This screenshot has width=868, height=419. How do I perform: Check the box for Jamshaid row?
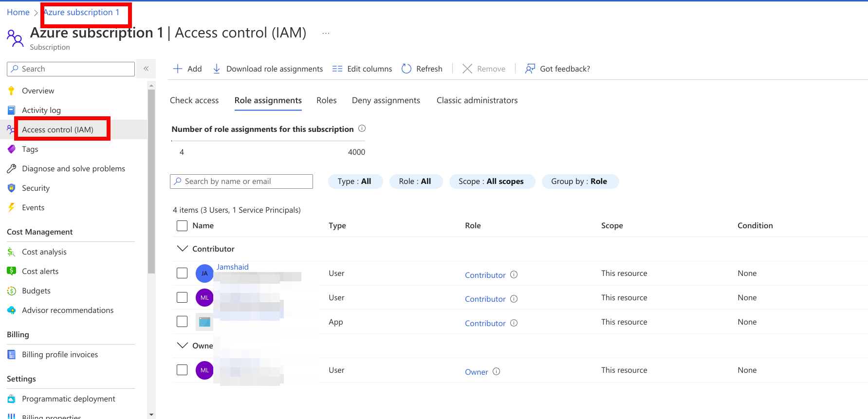(x=182, y=273)
